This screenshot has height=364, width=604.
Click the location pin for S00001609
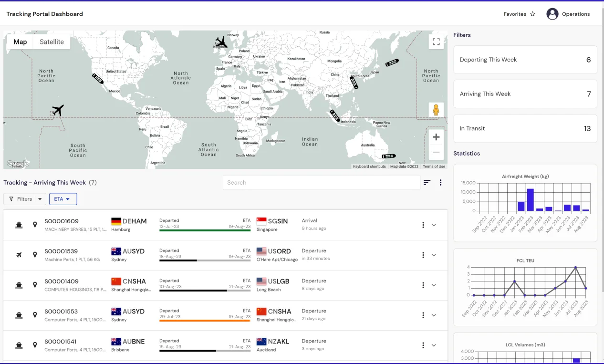tap(35, 225)
